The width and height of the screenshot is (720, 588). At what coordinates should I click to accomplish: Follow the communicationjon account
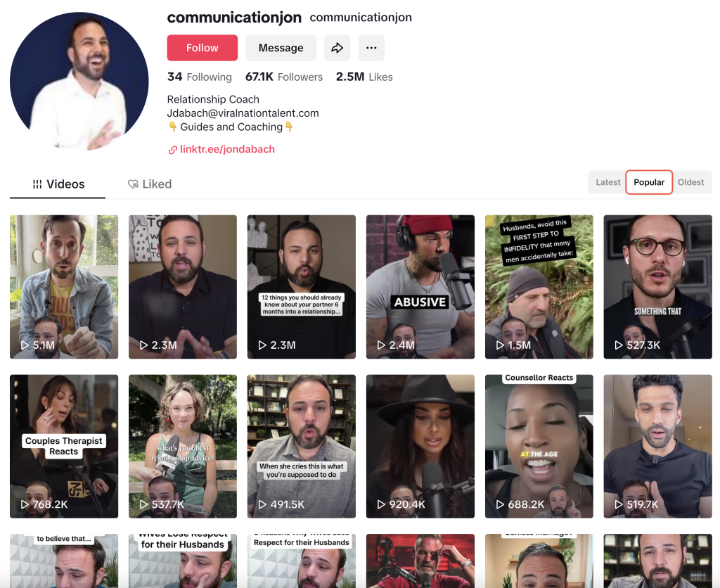[202, 48]
